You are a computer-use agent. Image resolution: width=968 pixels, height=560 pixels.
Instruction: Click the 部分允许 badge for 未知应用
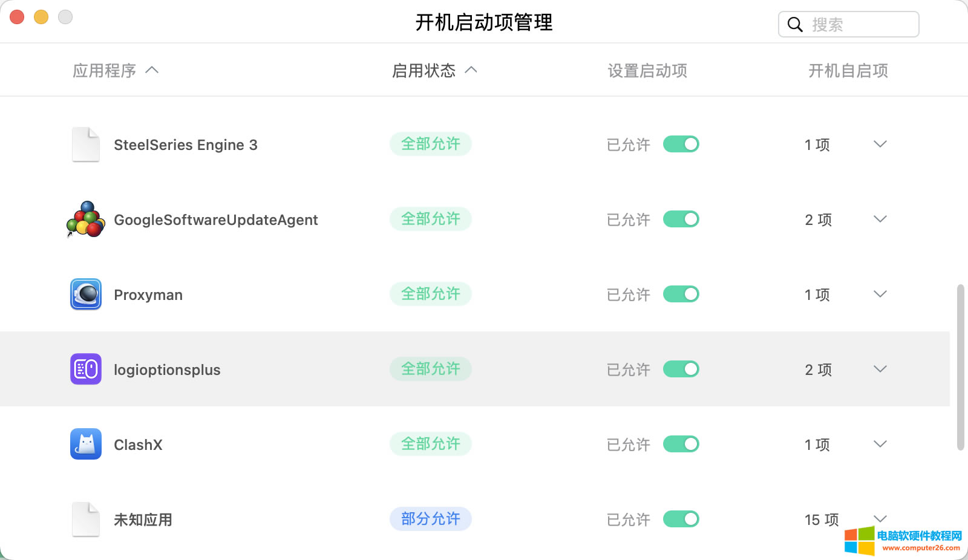(x=431, y=519)
